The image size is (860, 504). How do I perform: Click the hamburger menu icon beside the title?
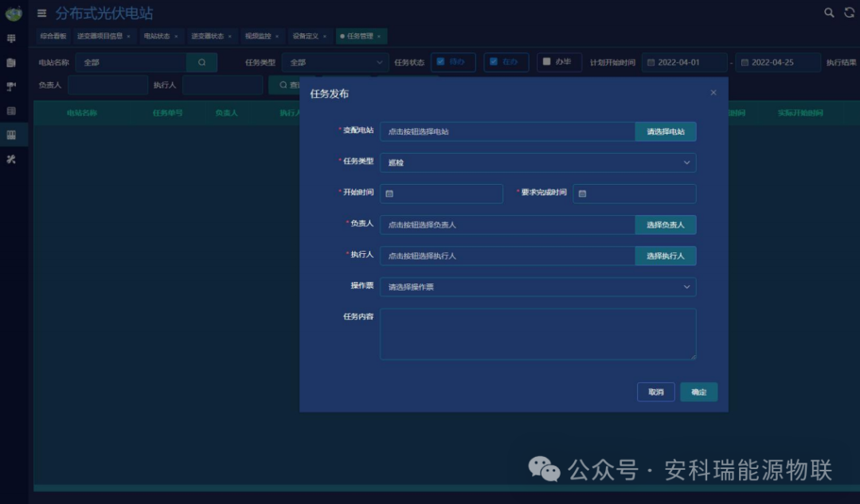point(41,13)
